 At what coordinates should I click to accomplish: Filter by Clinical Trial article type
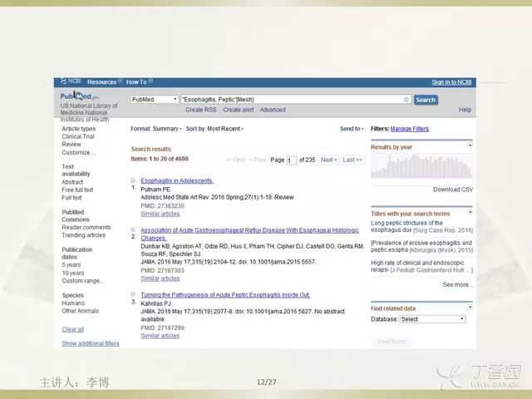pos(78,136)
